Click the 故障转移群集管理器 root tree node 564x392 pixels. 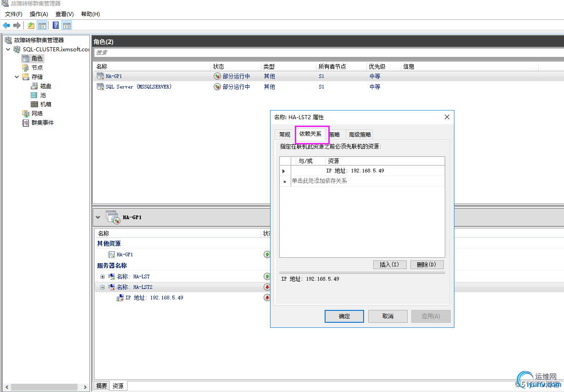[39, 40]
